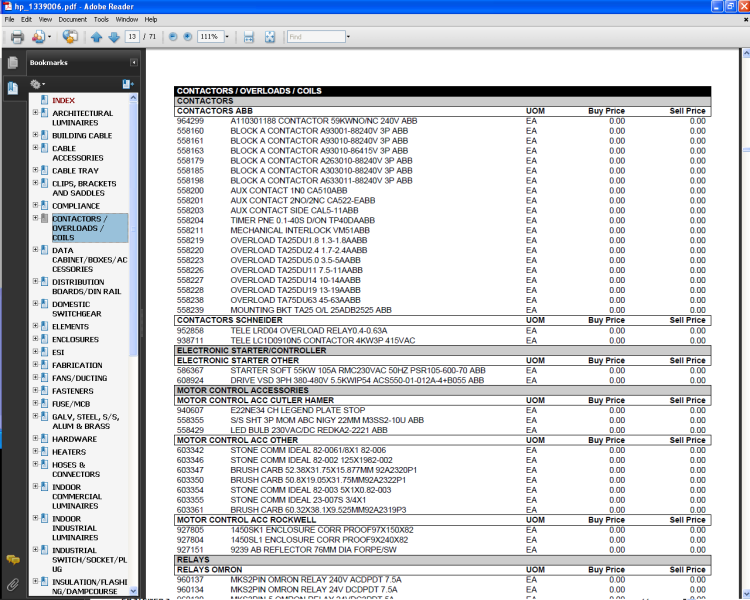750x600 pixels.
Task: Open the Document menu
Action: [73, 20]
